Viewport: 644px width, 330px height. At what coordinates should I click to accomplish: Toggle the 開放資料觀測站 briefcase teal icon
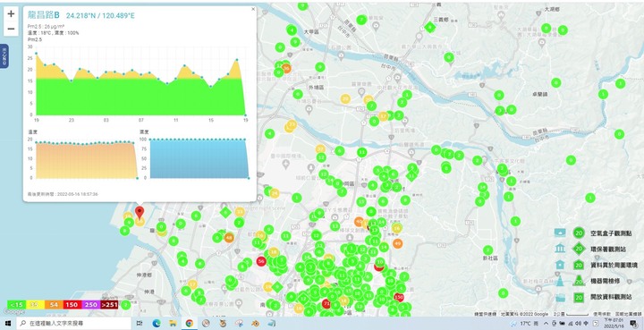click(x=560, y=297)
